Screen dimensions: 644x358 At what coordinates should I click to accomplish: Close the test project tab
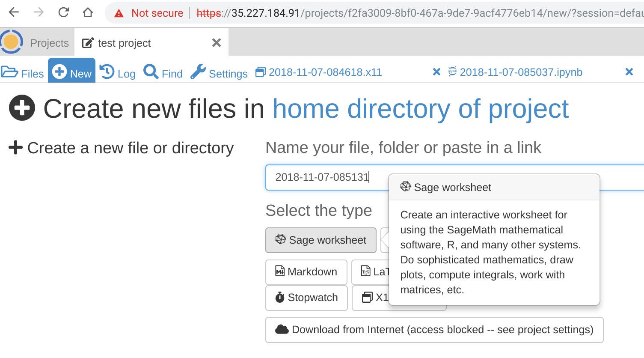click(x=217, y=43)
